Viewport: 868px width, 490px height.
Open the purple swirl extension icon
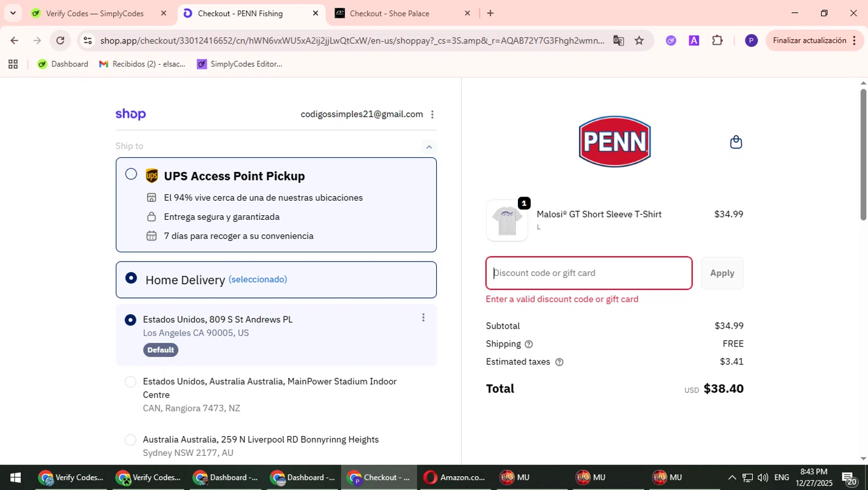671,40
